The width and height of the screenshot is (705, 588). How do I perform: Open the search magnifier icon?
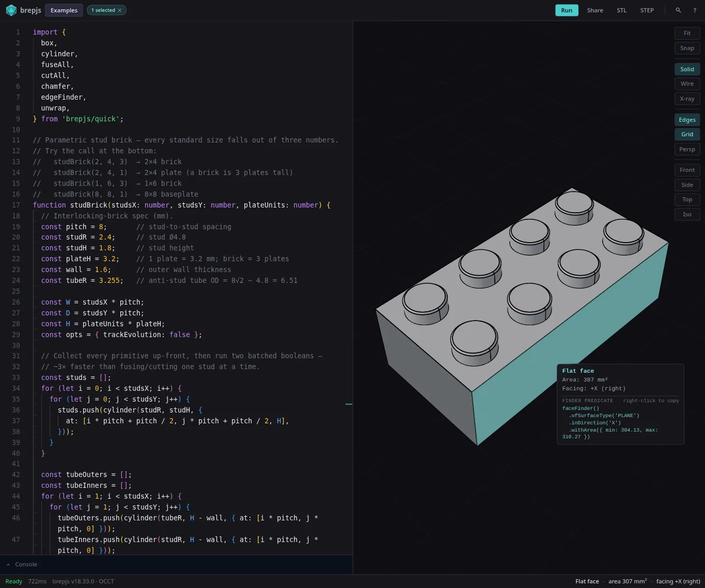click(678, 10)
